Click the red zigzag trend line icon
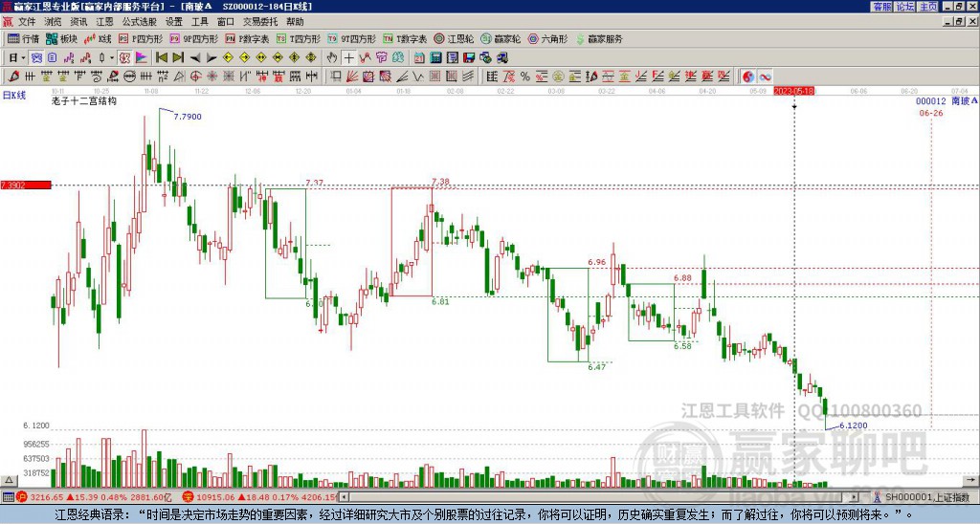Viewport: 980px width, 524px height. (365, 57)
